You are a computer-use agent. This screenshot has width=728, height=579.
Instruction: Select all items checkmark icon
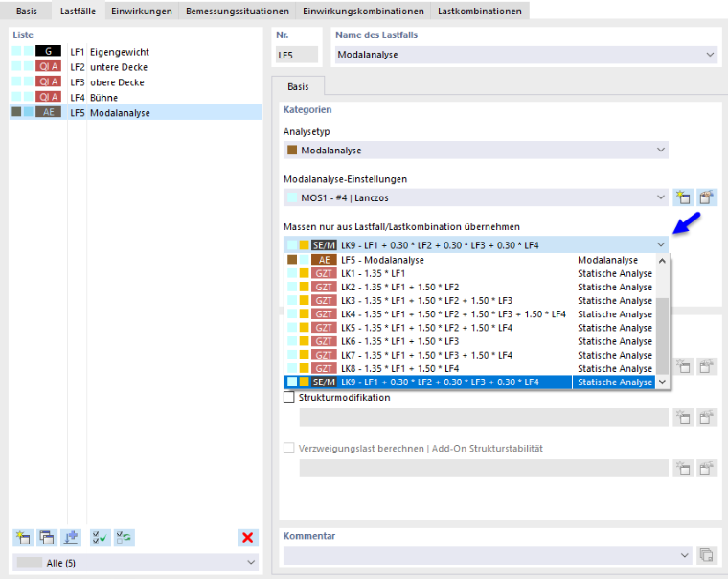click(x=100, y=538)
